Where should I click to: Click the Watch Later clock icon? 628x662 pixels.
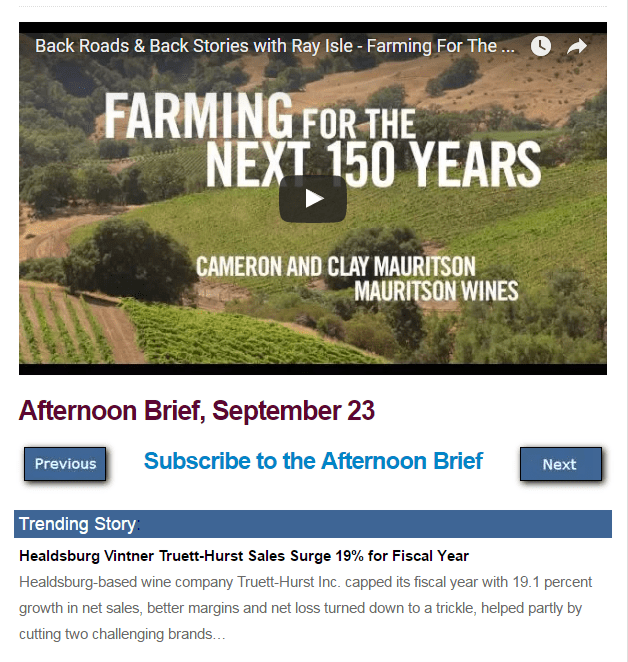540,46
